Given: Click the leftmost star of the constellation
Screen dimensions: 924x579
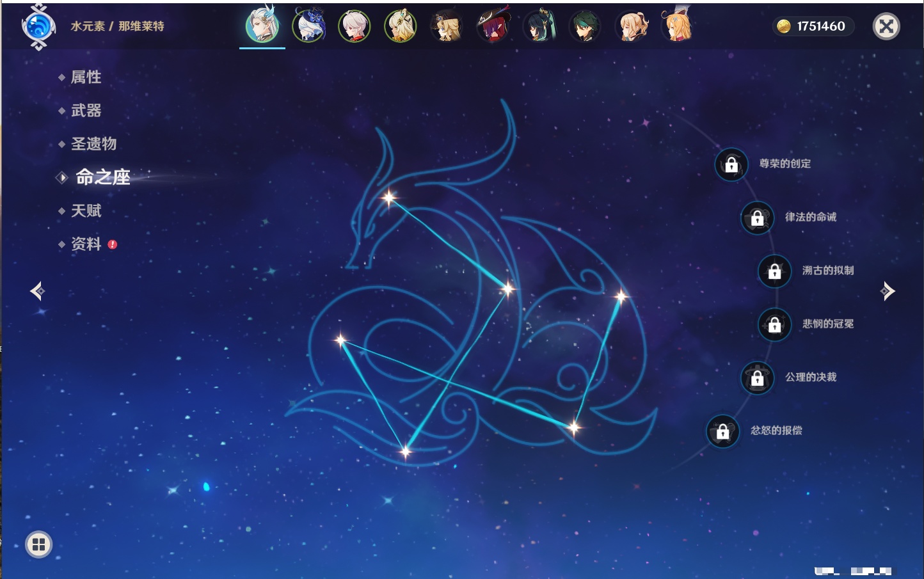Looking at the screenshot, I should (x=340, y=340).
